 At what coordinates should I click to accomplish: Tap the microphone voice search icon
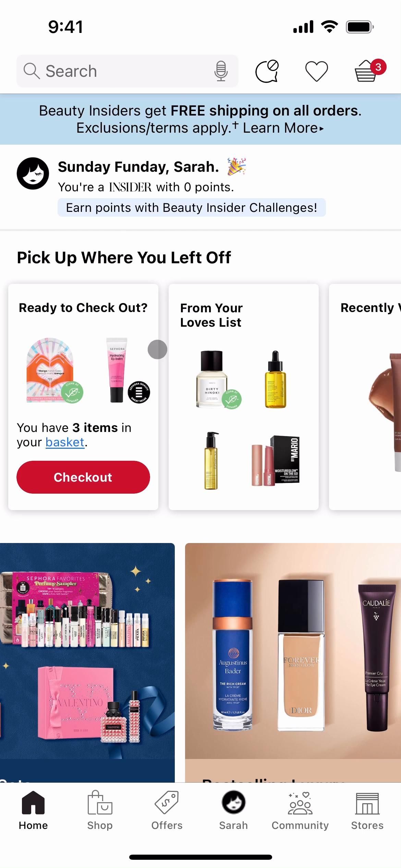click(x=221, y=71)
